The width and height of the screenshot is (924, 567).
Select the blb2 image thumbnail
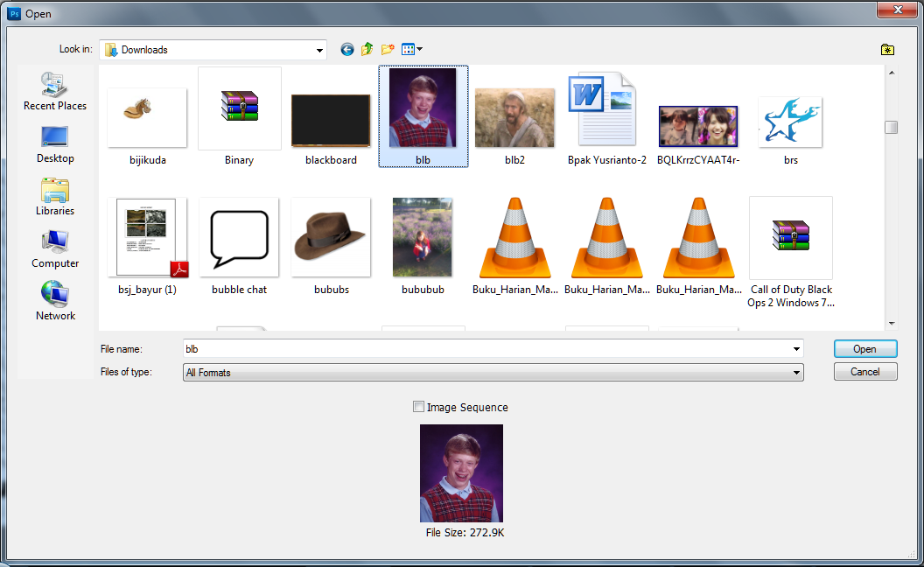[514, 126]
